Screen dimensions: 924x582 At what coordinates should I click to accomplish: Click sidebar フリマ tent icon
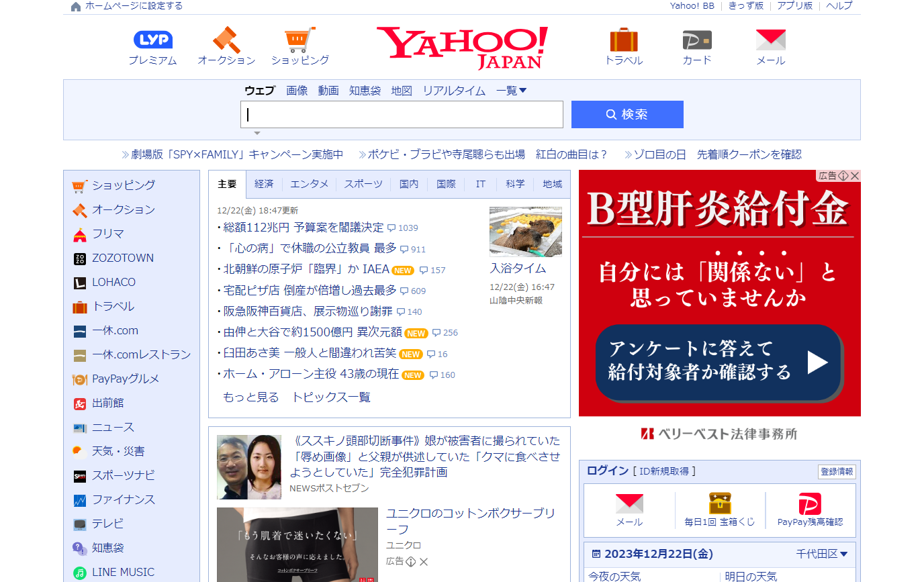(x=80, y=234)
